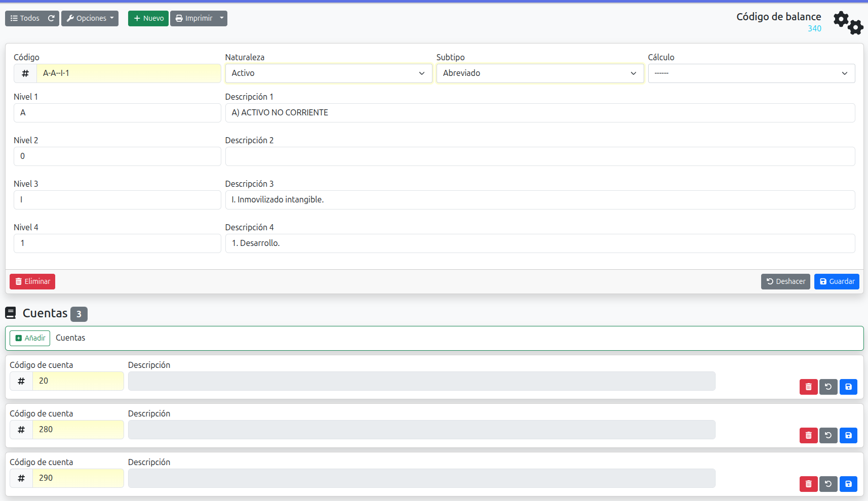Undo changes on account row 290
The width and height of the screenshot is (868, 501).
click(828, 484)
